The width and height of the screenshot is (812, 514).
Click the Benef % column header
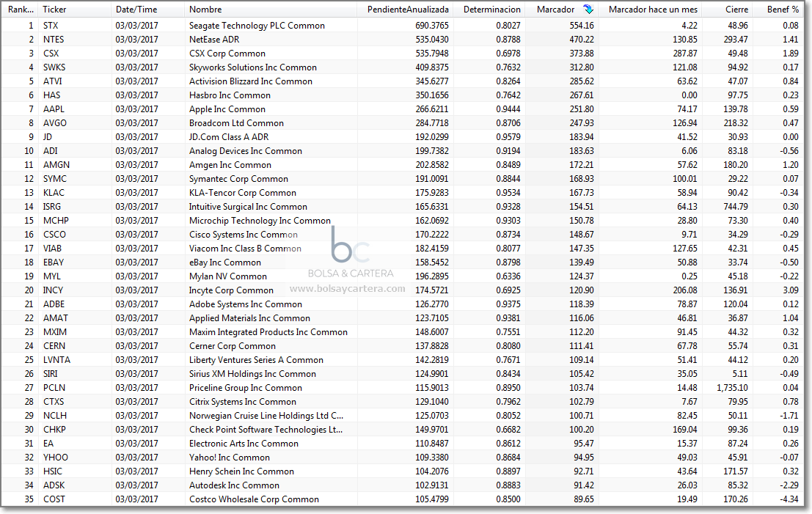783,10
